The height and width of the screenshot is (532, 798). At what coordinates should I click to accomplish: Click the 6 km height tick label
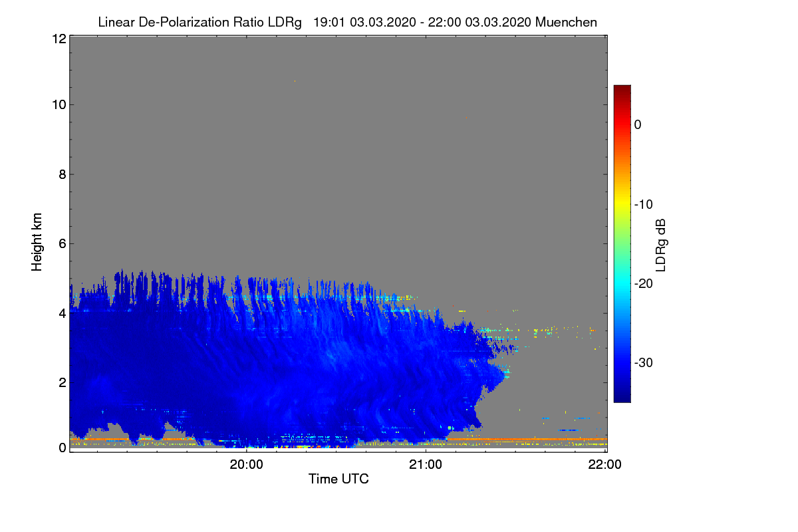point(62,243)
